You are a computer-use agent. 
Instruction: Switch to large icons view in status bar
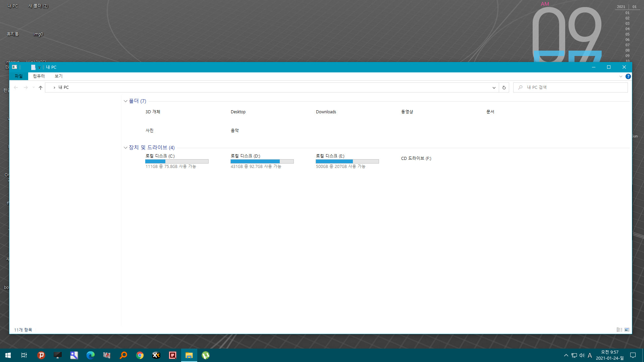pos(627,330)
